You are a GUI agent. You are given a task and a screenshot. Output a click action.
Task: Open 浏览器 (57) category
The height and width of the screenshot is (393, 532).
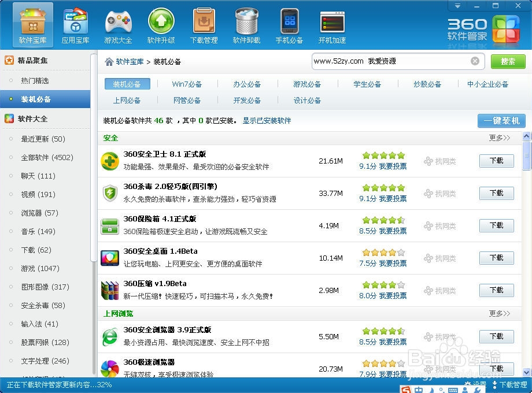coord(40,213)
